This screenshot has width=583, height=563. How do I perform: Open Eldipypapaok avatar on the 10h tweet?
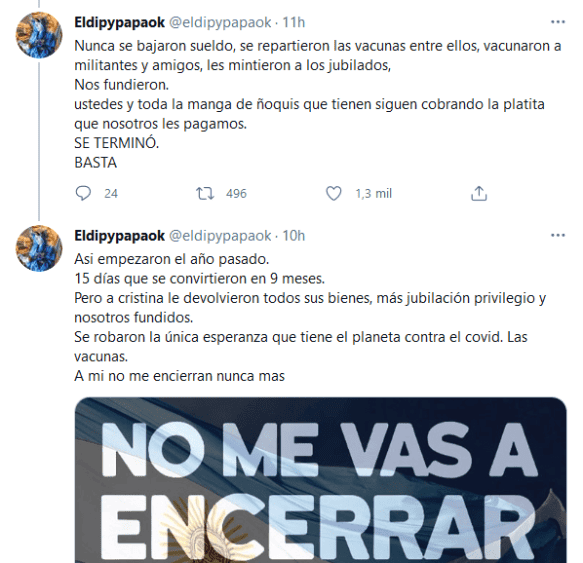pos(39,248)
